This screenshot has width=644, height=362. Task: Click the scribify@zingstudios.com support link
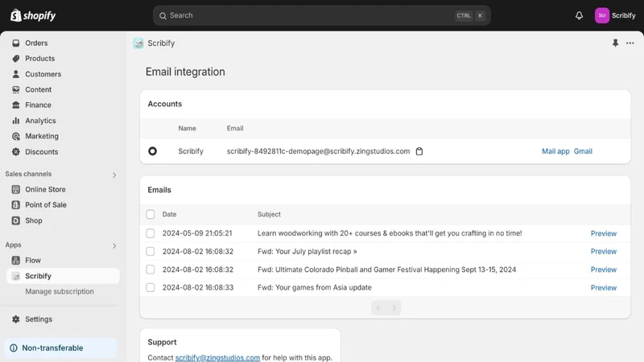pos(217,357)
